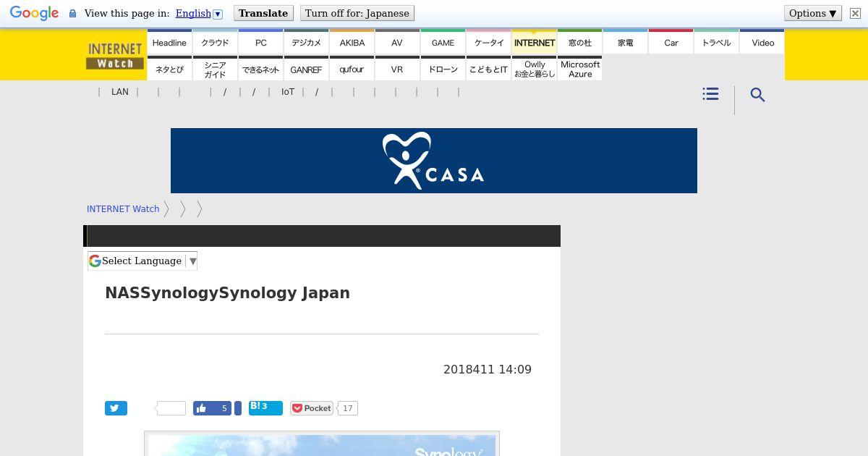The image size is (868, 456).
Task: Open the ドローン tab
Action: (443, 69)
